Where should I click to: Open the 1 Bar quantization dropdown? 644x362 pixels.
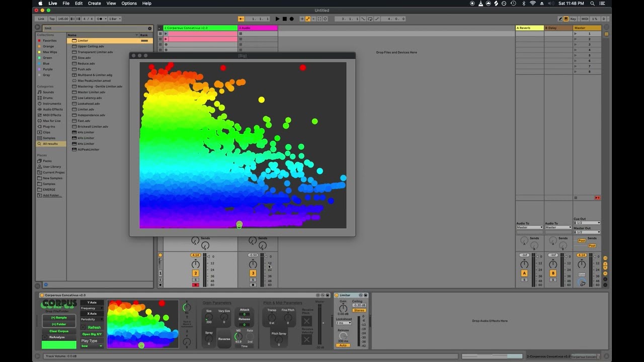tap(114, 19)
